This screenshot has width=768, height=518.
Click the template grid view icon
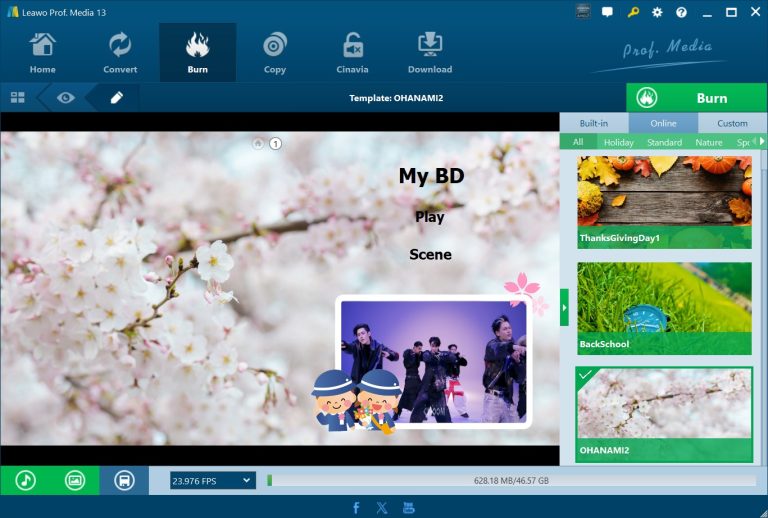tap(18, 97)
